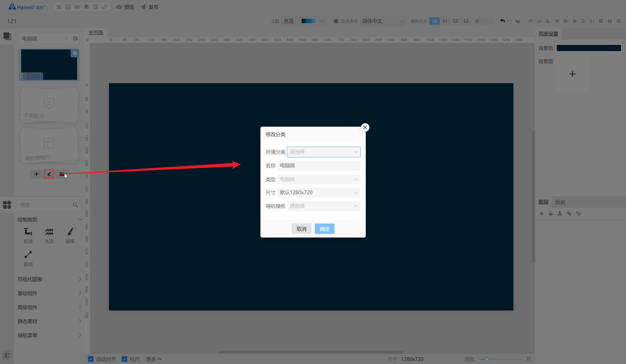Open the 主题 theme dropdown

point(304,21)
